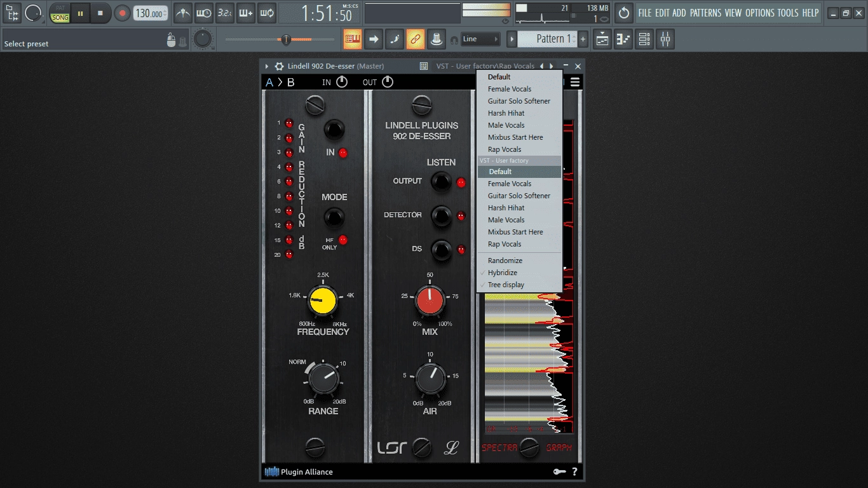Open the piano roll view icon

coord(623,39)
